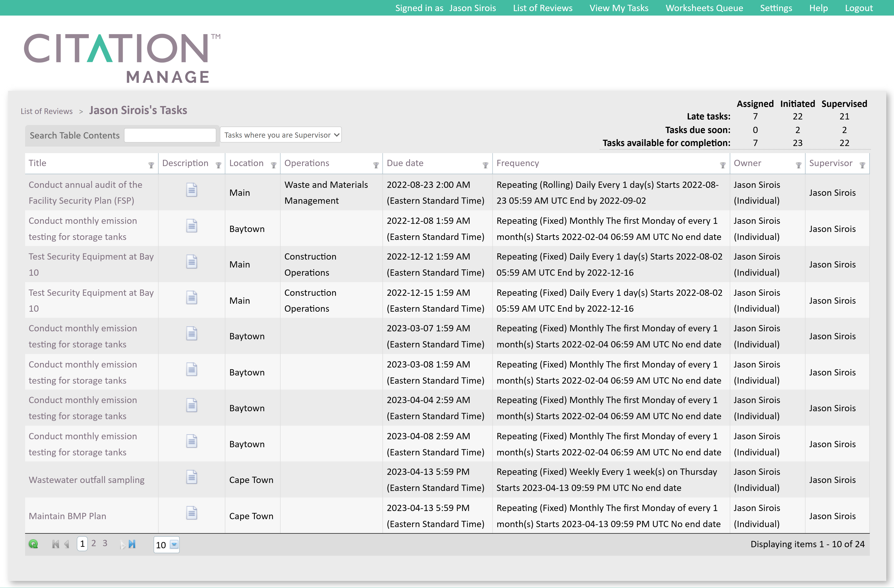This screenshot has height=588, width=894.
Task: Refresh the tasks table
Action: [x=33, y=544]
